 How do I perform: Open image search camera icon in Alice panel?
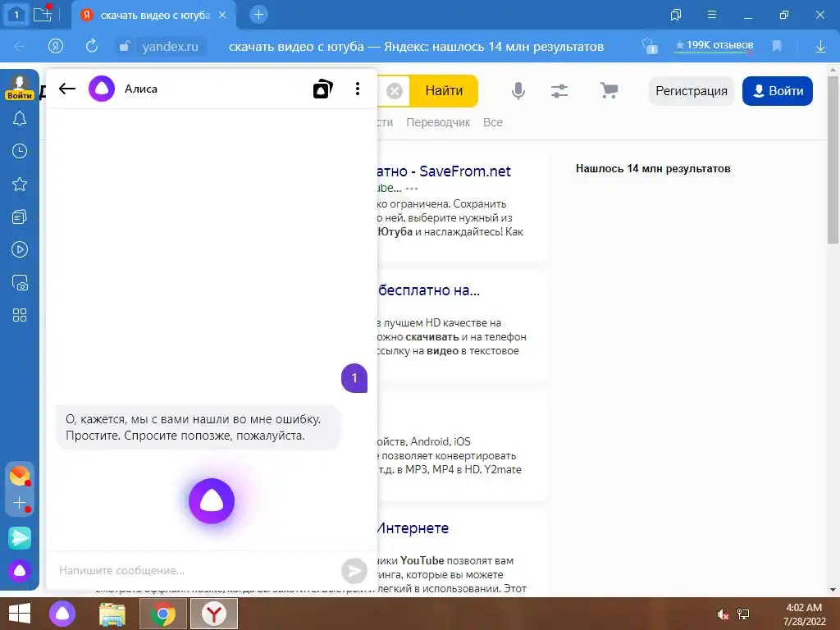[322, 89]
